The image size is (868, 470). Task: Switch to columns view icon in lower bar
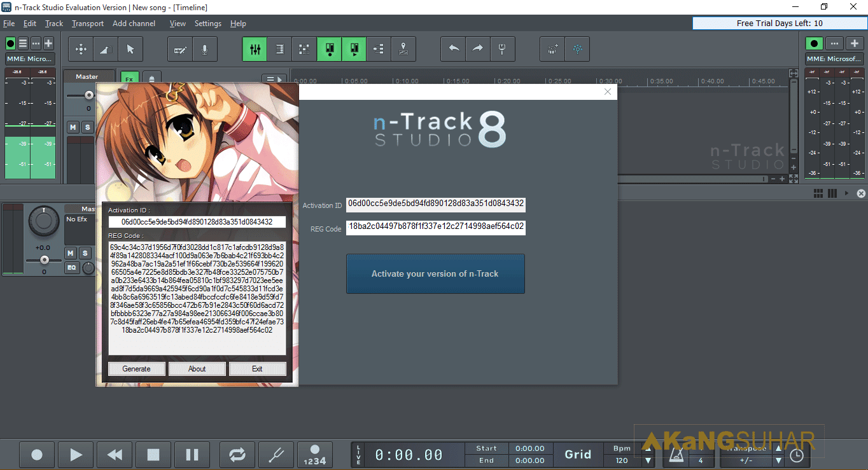pos(832,193)
